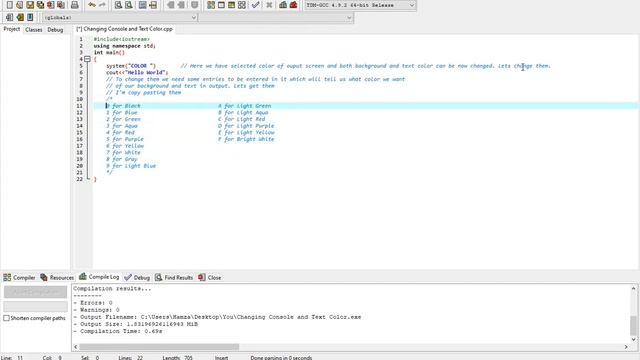
Task: Click the 'Insert' mode status bar entry
Action: [x=222, y=358]
